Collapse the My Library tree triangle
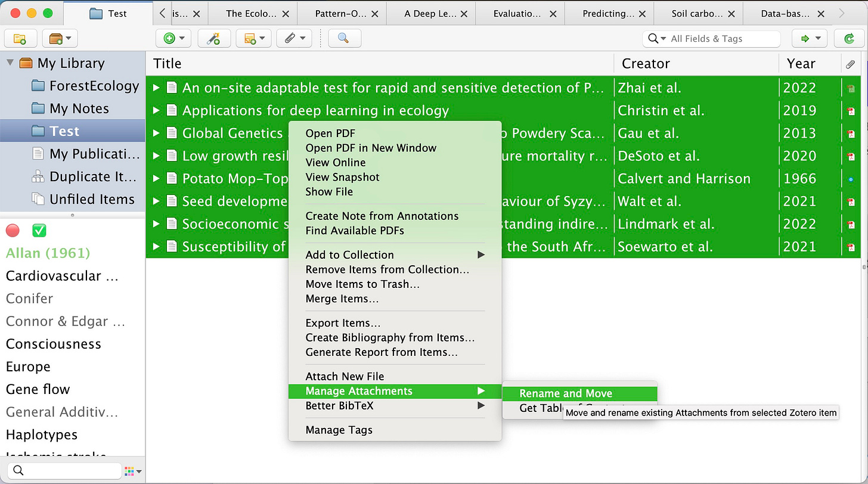Screen dimensions: 868x484 pyautogui.click(x=10, y=63)
